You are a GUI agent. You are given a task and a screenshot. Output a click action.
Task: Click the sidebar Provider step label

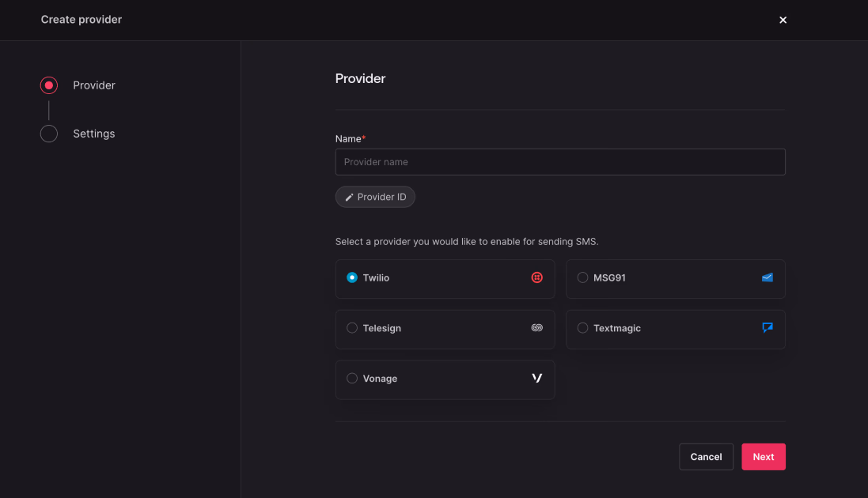(x=94, y=85)
